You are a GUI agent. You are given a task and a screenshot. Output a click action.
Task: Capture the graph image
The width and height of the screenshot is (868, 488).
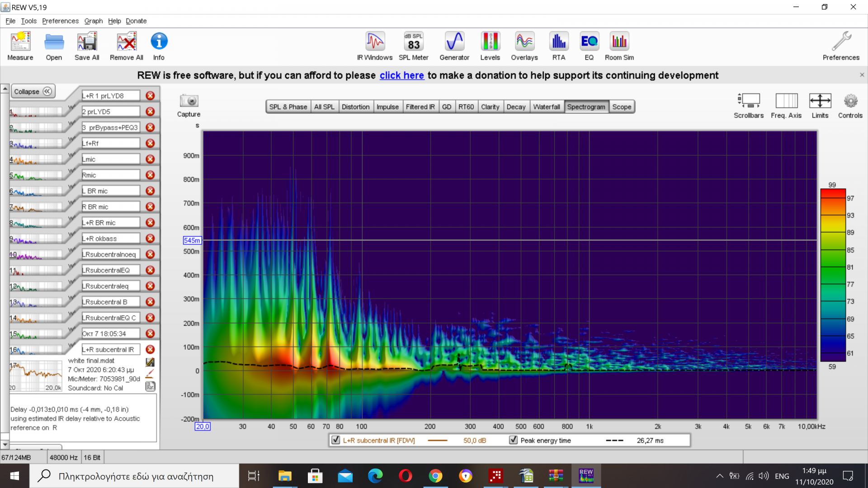(189, 105)
